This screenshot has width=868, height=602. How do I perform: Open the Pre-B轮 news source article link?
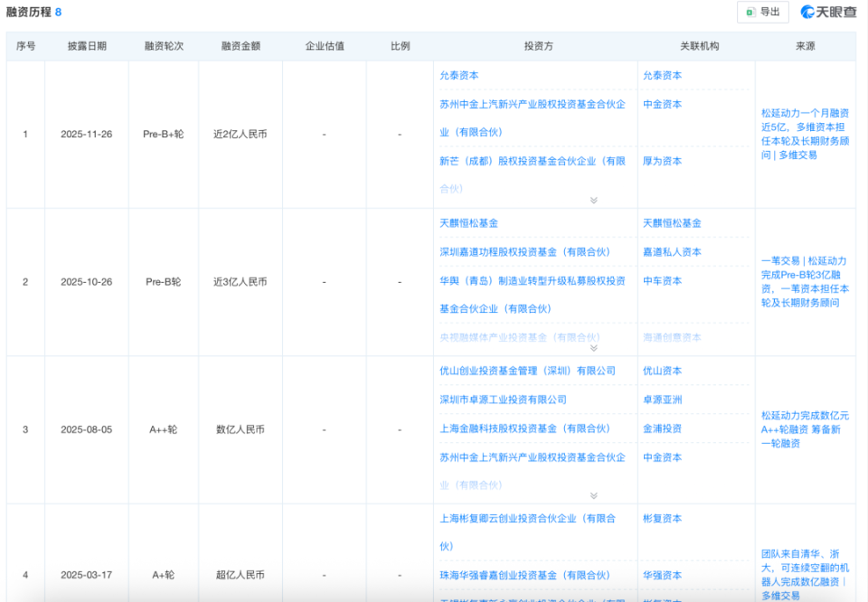[805, 281]
